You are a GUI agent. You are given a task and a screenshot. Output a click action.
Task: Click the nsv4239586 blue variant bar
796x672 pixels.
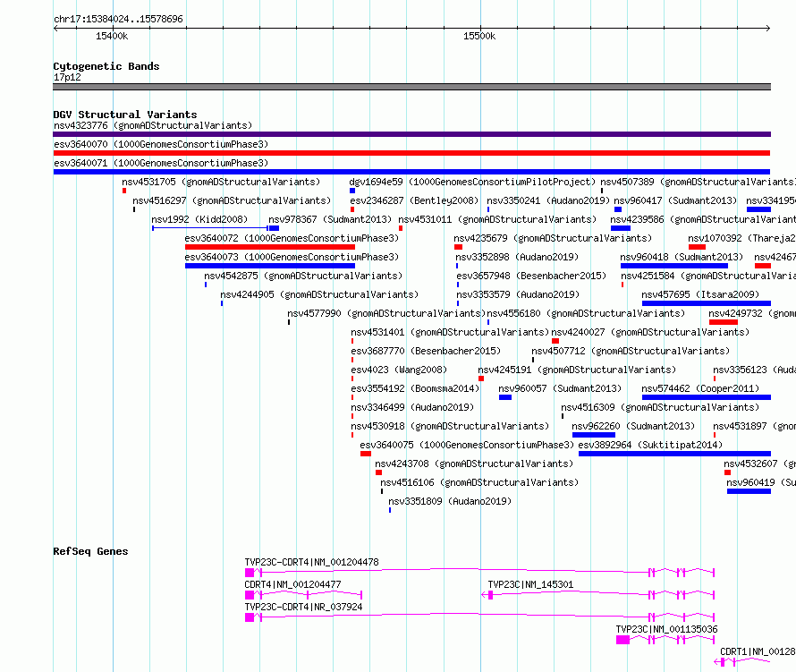[621, 228]
